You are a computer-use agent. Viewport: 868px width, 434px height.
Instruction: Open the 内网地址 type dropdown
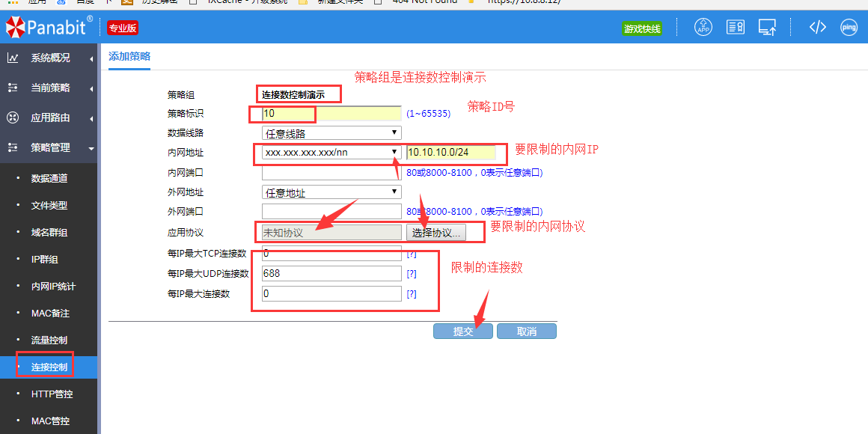coord(331,153)
